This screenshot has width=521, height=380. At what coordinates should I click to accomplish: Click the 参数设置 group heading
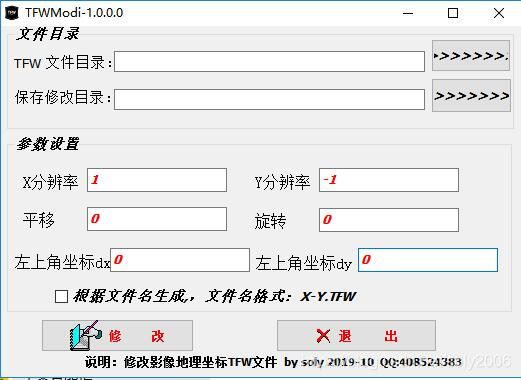pos(47,144)
